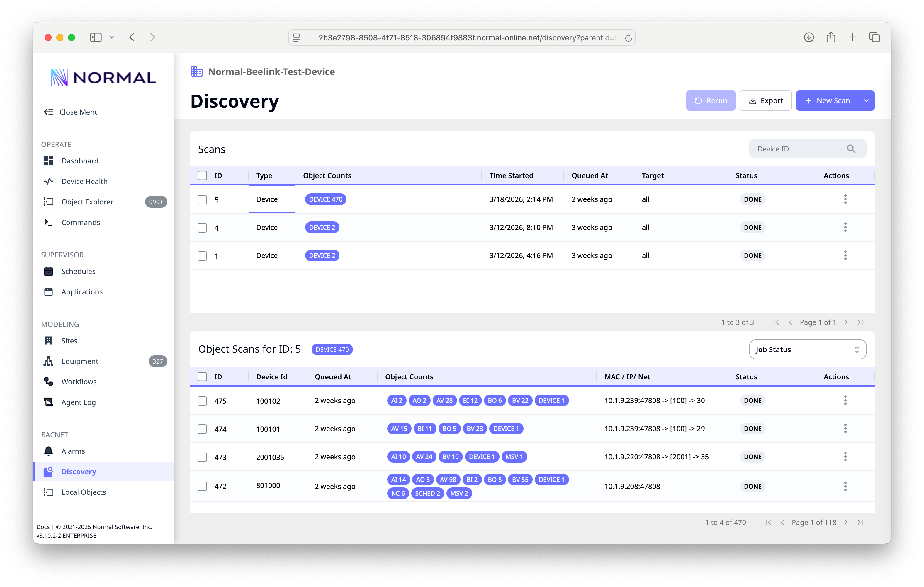Viewport: 924px width, 587px height.
Task: Select the Equipment icon in Modeling
Action: pos(48,361)
